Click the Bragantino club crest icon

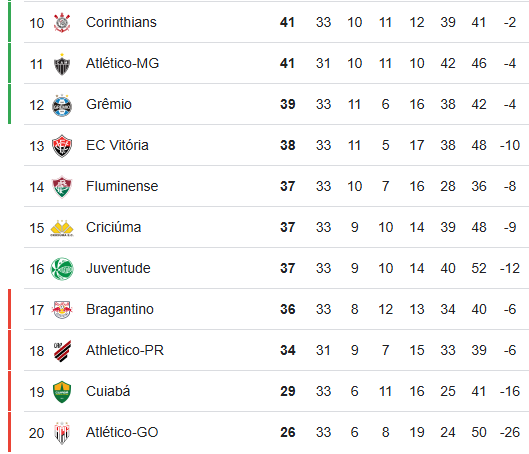[62, 310]
